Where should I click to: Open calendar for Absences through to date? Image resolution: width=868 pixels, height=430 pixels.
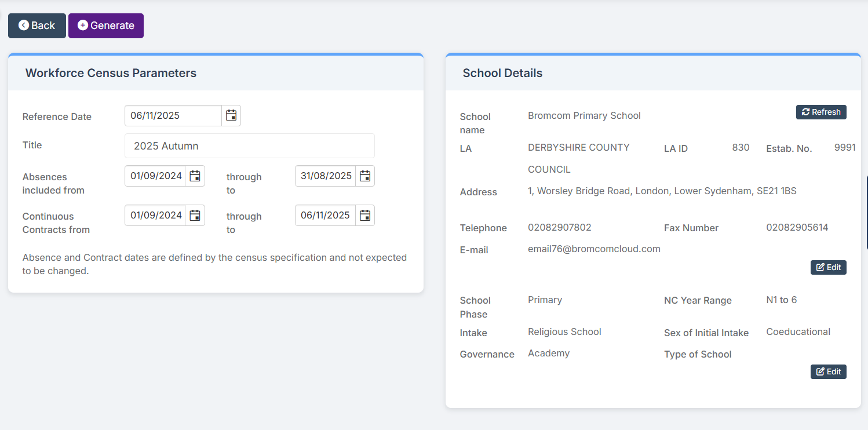365,176
